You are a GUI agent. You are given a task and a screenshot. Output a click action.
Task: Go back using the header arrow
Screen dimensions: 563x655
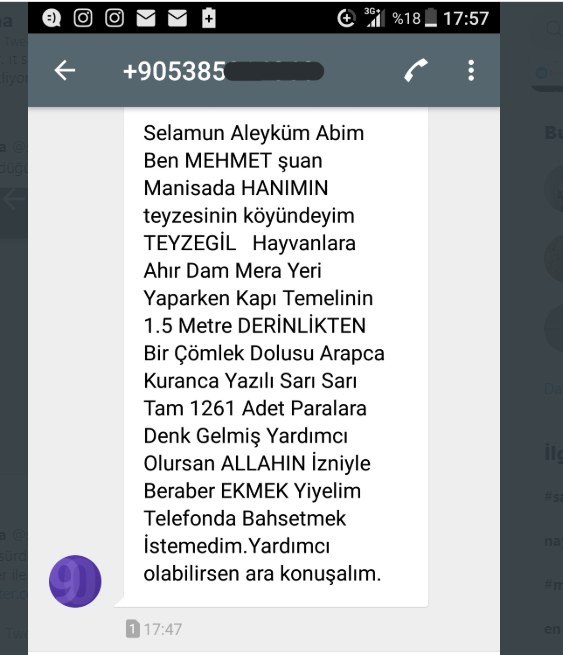click(65, 70)
